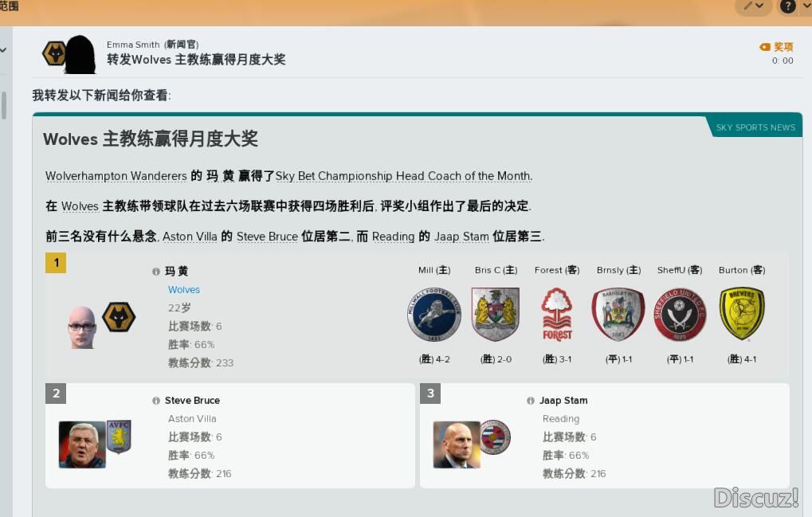Click the Aston Villa team name under Steve Bruce

click(192, 419)
